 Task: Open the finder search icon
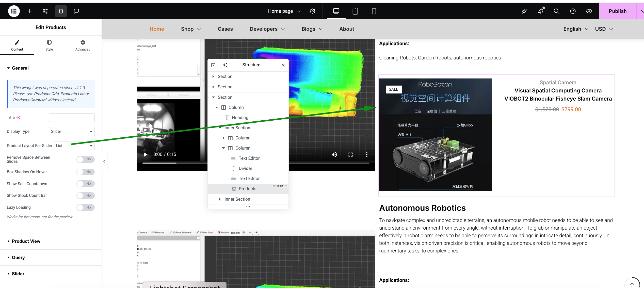(557, 11)
